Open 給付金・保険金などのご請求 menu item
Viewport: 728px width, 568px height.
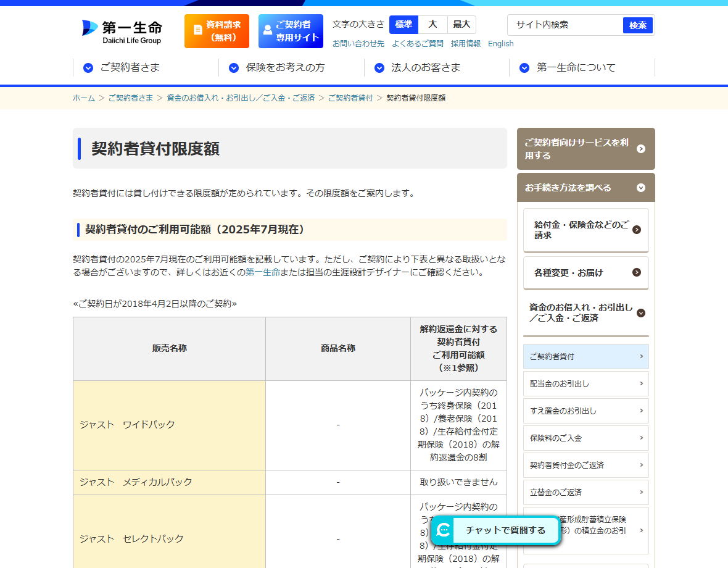tap(586, 230)
